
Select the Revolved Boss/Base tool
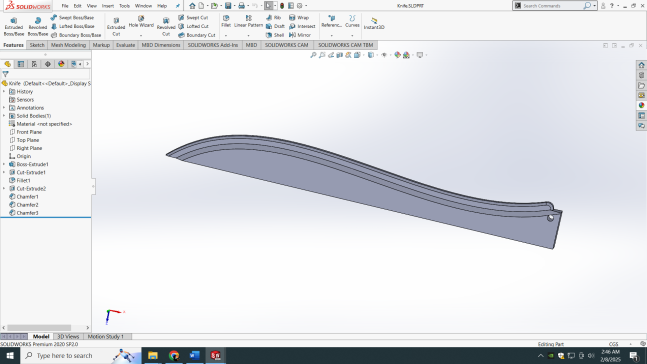click(38, 27)
